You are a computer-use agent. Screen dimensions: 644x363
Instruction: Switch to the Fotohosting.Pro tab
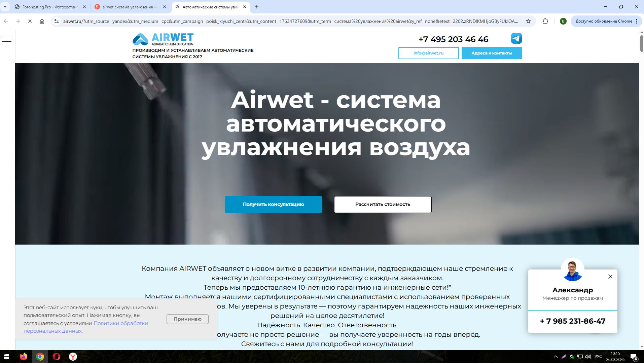(50, 7)
